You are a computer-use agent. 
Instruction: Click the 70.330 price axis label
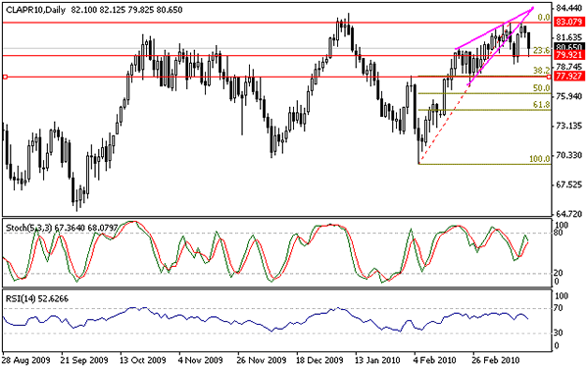(x=568, y=155)
